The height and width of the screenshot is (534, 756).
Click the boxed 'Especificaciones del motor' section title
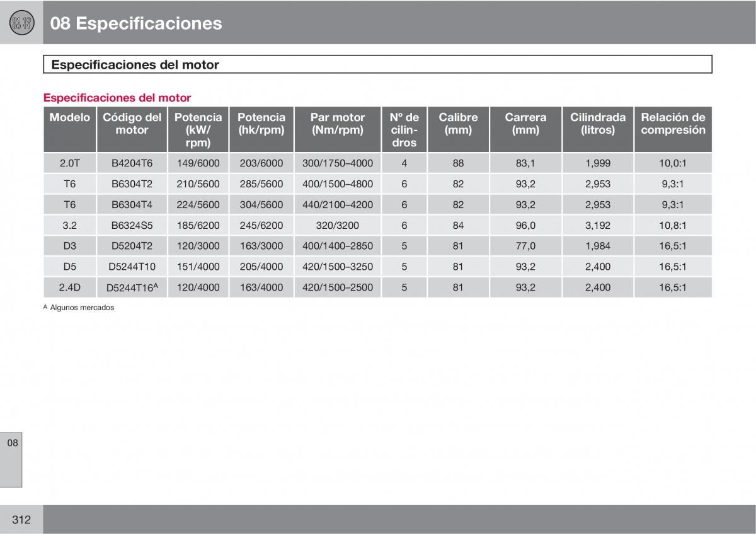(377, 64)
